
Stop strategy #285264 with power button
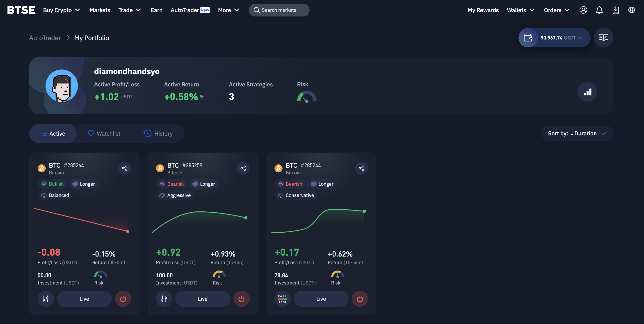click(x=123, y=299)
